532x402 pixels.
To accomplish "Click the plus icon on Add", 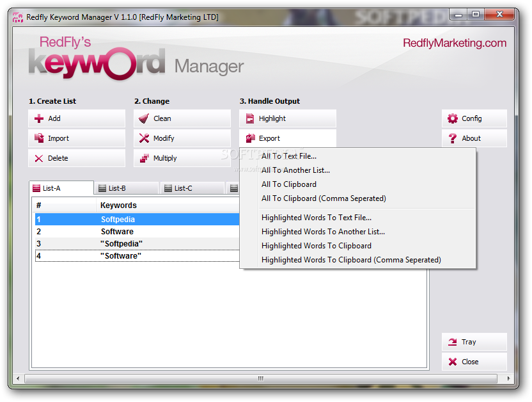I will point(39,118).
